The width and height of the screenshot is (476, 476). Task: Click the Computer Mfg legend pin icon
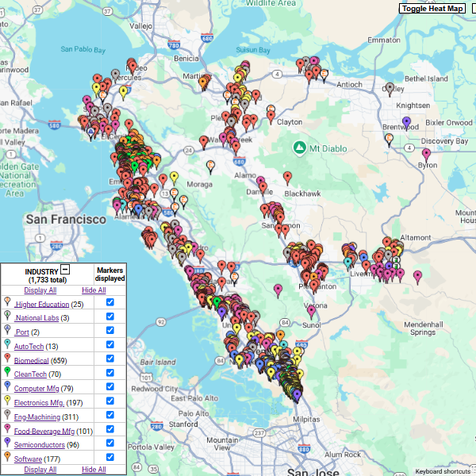pyautogui.click(x=7, y=386)
